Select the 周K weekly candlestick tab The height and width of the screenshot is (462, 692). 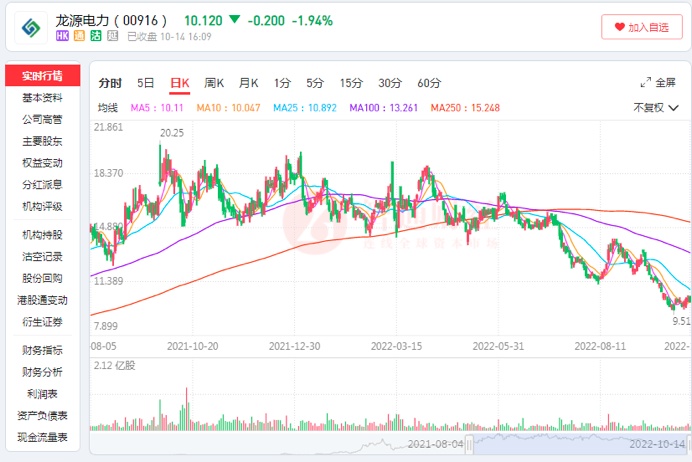tap(214, 83)
